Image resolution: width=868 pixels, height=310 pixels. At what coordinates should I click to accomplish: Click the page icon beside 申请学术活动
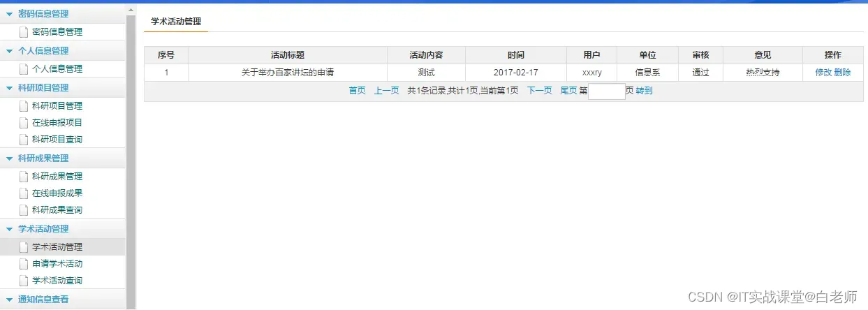24,264
